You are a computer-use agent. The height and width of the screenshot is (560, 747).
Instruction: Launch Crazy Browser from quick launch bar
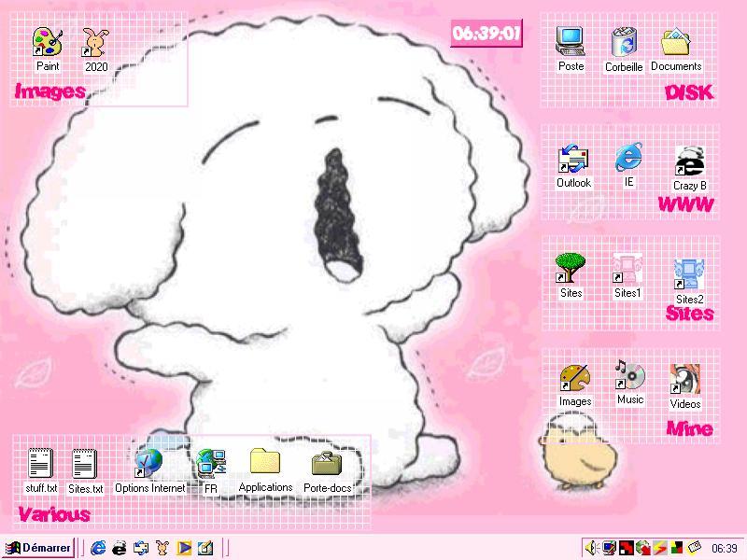click(x=120, y=548)
